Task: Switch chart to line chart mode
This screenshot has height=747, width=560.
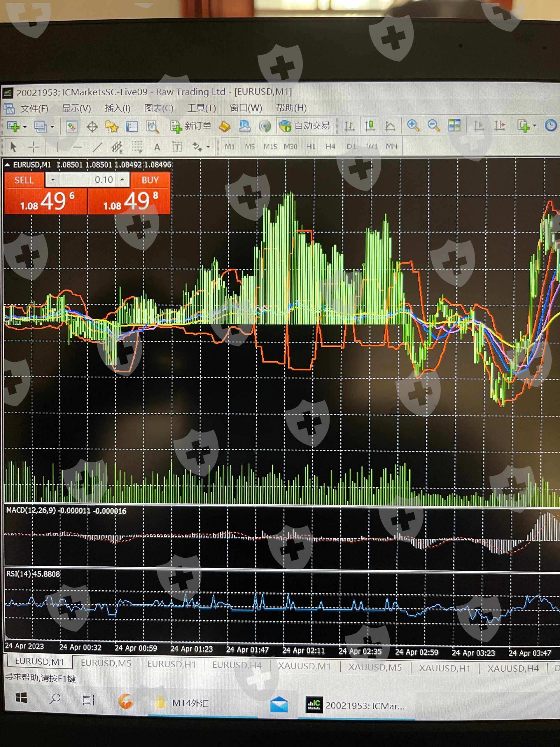Action: pyautogui.click(x=390, y=126)
